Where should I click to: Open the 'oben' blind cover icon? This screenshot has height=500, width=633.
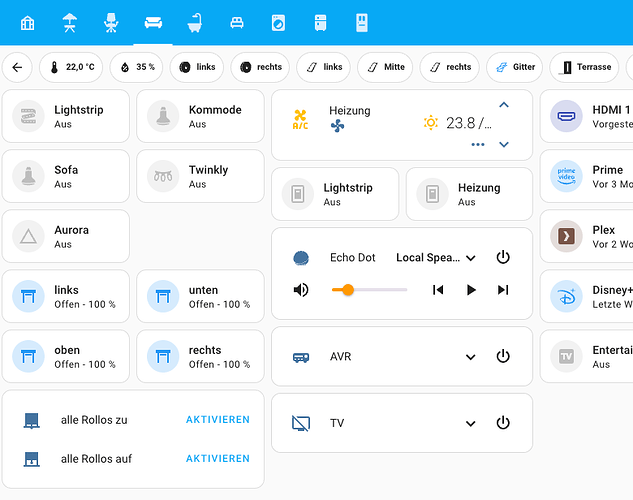tap(30, 356)
